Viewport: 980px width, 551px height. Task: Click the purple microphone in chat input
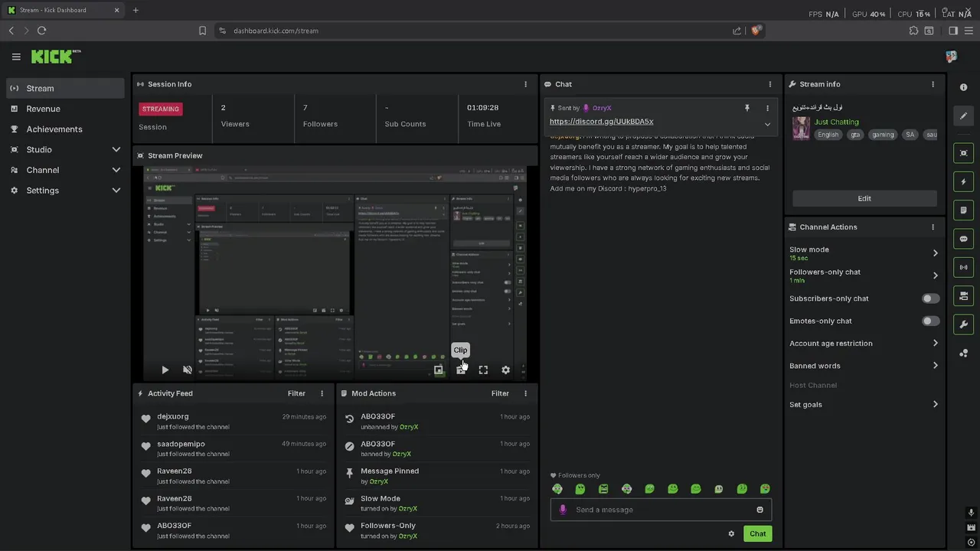pos(563,510)
